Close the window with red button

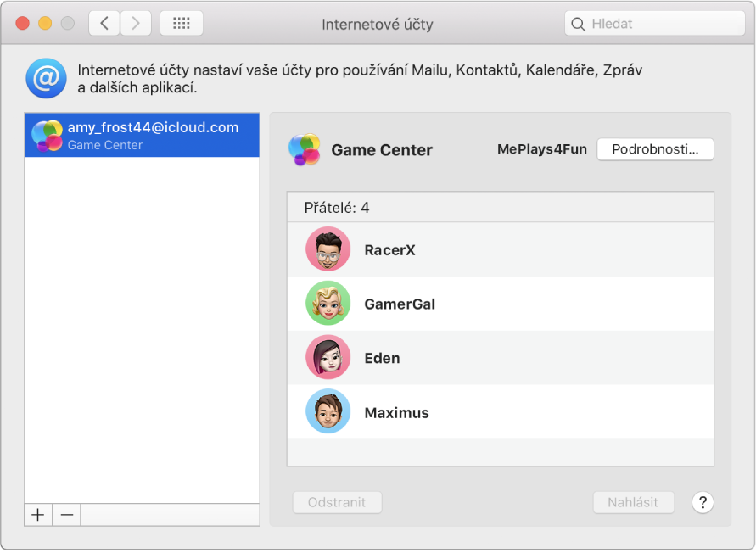pos(22,23)
